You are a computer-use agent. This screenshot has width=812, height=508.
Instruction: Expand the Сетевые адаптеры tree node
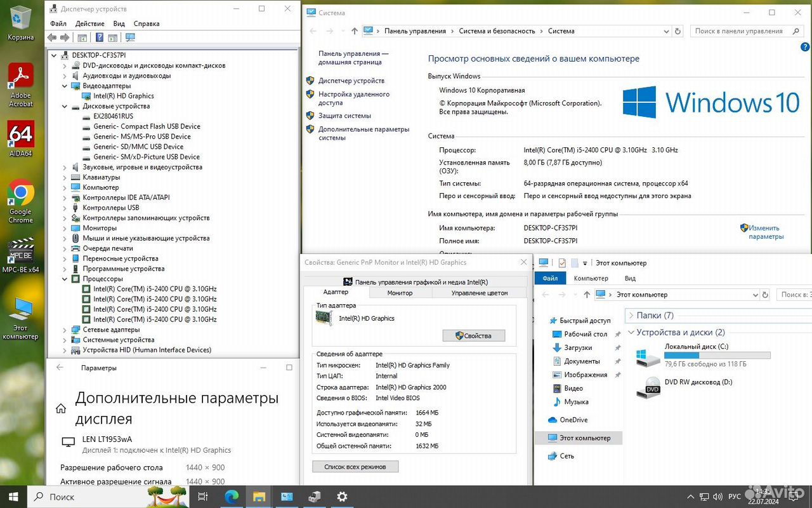click(x=65, y=330)
